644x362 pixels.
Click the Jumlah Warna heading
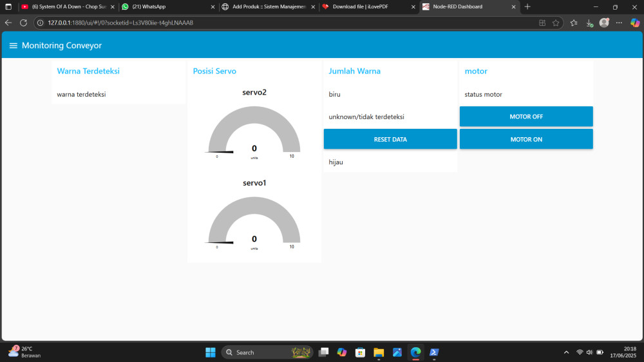(x=354, y=71)
